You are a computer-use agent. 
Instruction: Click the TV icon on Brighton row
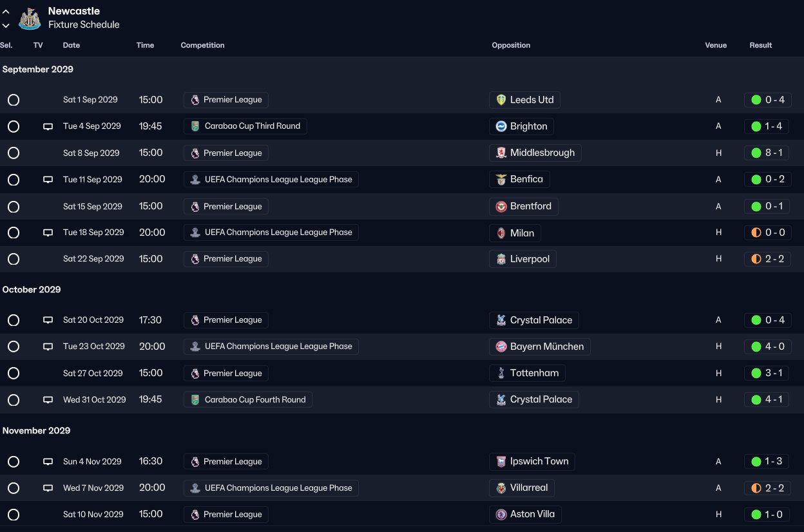[x=48, y=127]
